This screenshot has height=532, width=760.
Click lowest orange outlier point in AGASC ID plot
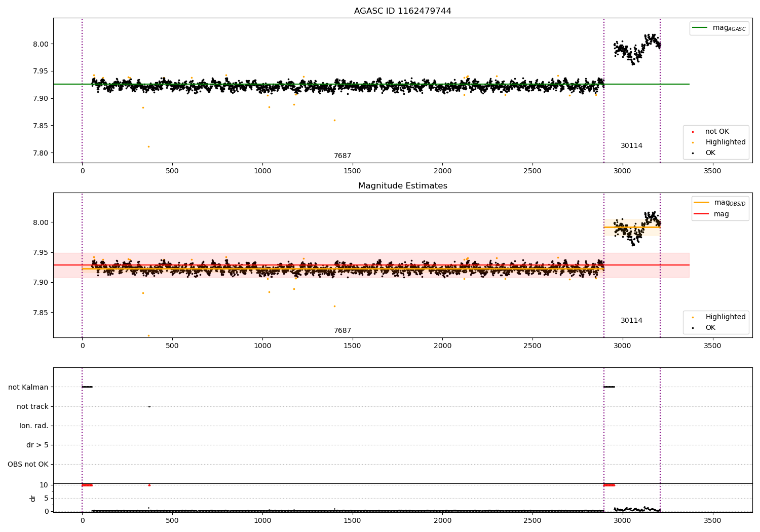pyautogui.click(x=148, y=146)
